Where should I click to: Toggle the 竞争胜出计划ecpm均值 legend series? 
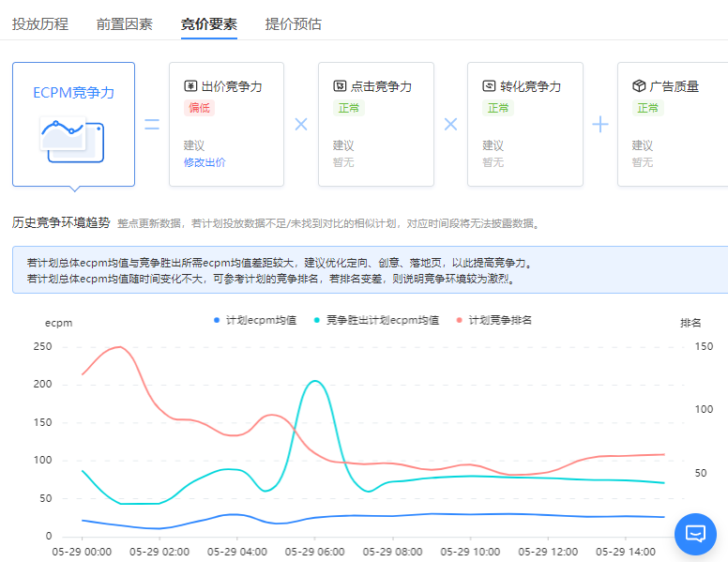coord(376,320)
